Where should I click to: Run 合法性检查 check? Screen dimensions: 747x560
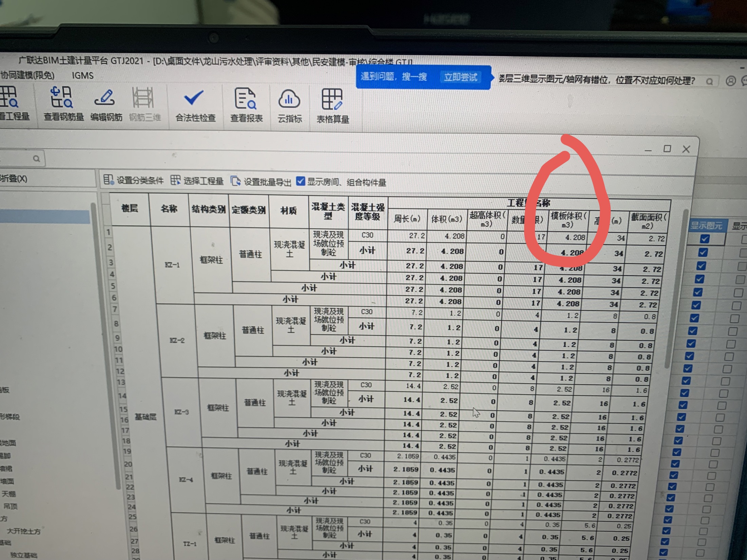195,105
